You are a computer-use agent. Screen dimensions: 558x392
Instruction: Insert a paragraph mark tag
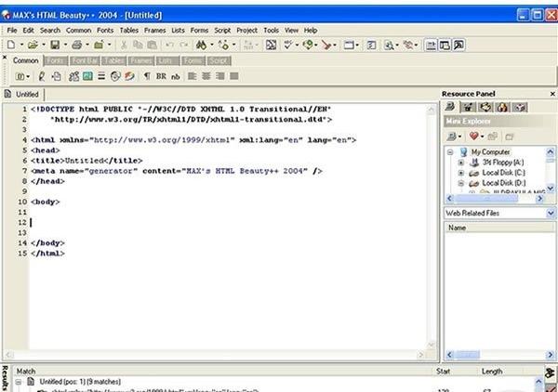click(x=146, y=76)
